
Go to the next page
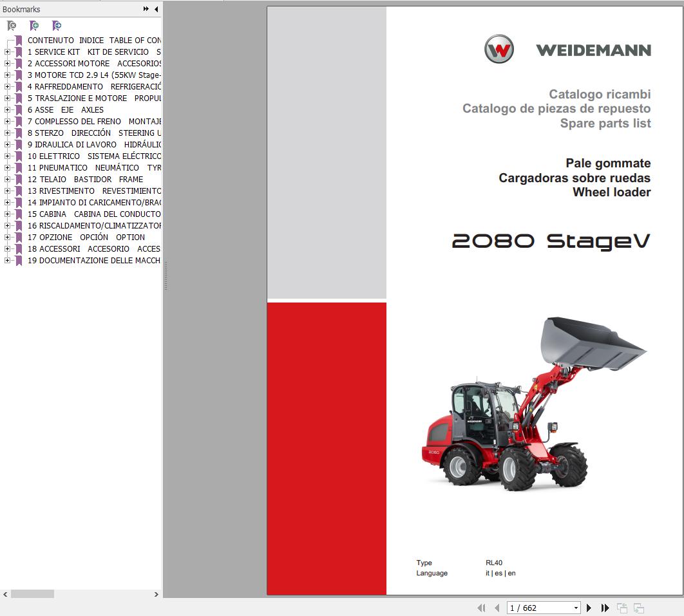589,608
